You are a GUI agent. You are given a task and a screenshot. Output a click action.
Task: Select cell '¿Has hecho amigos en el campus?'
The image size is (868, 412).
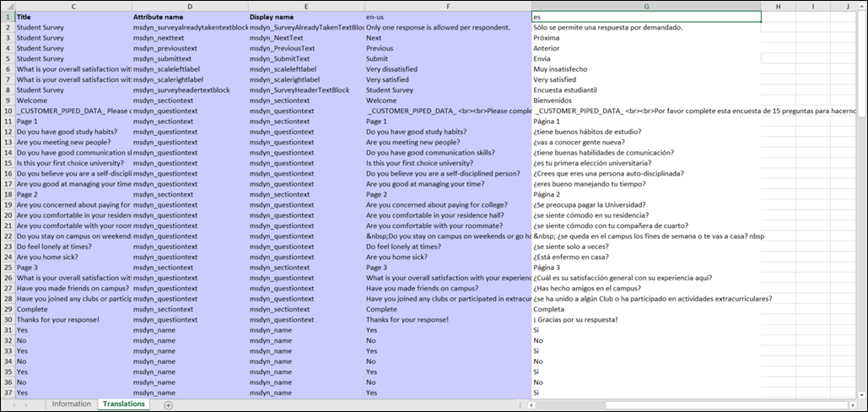click(x=646, y=288)
